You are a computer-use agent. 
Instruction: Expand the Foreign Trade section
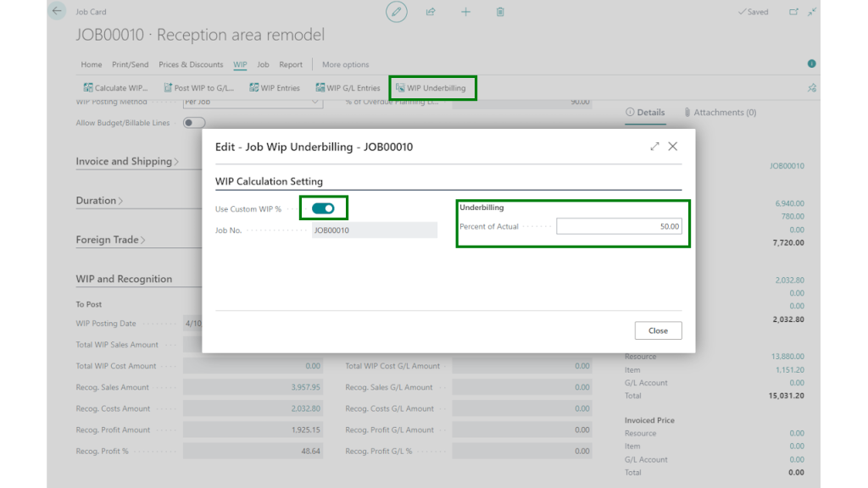pyautogui.click(x=110, y=240)
